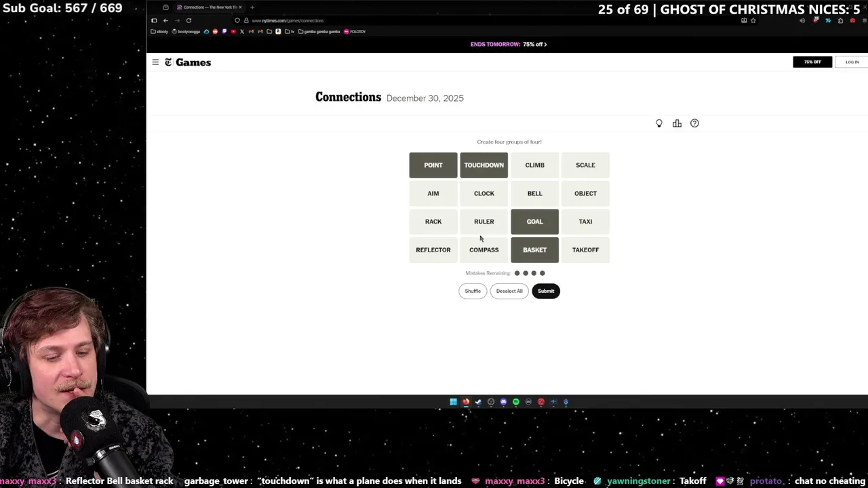Click the tab audio speaker icon

pos(802,20)
